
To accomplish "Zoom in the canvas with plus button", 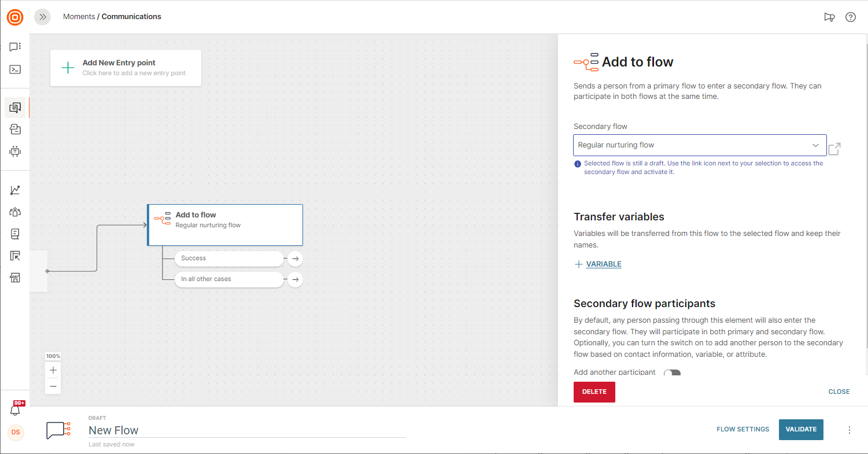I will click(x=53, y=370).
